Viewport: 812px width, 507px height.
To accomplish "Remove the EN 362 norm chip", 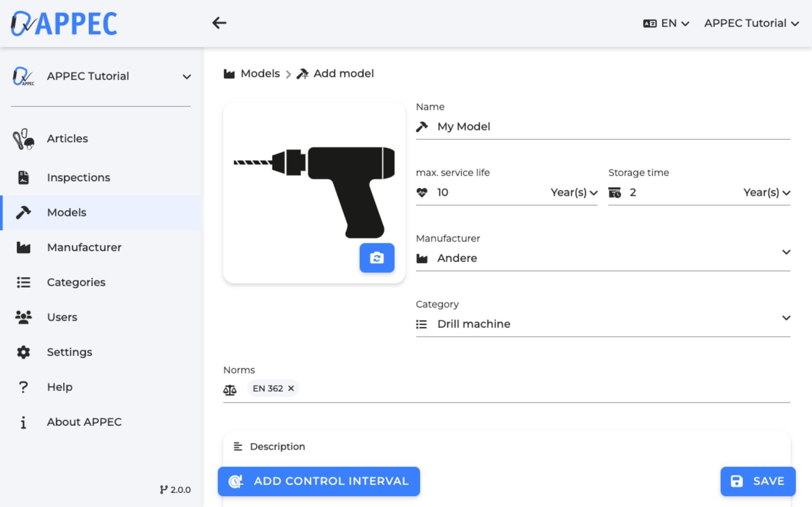I will tap(291, 388).
